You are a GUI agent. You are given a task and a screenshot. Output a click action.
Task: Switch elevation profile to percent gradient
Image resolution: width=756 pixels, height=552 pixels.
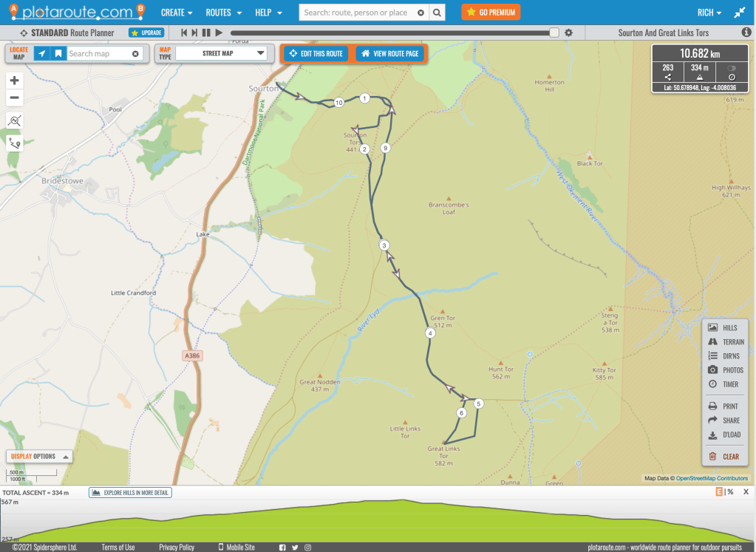(x=729, y=492)
